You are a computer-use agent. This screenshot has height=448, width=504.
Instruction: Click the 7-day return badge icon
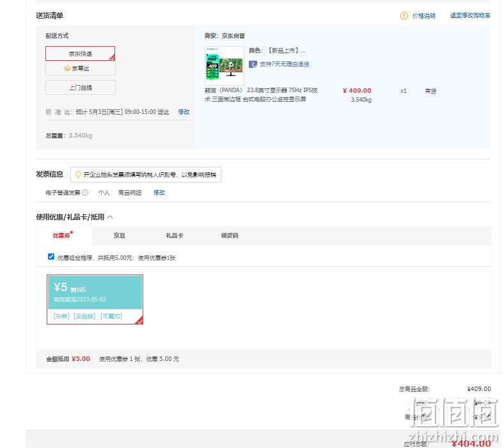tap(253, 64)
